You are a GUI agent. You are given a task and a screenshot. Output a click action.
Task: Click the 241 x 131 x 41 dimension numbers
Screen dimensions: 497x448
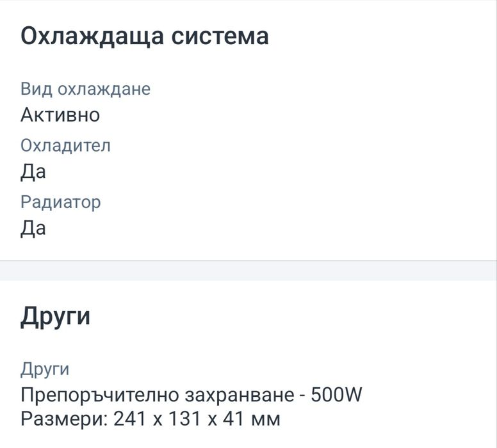179,419
